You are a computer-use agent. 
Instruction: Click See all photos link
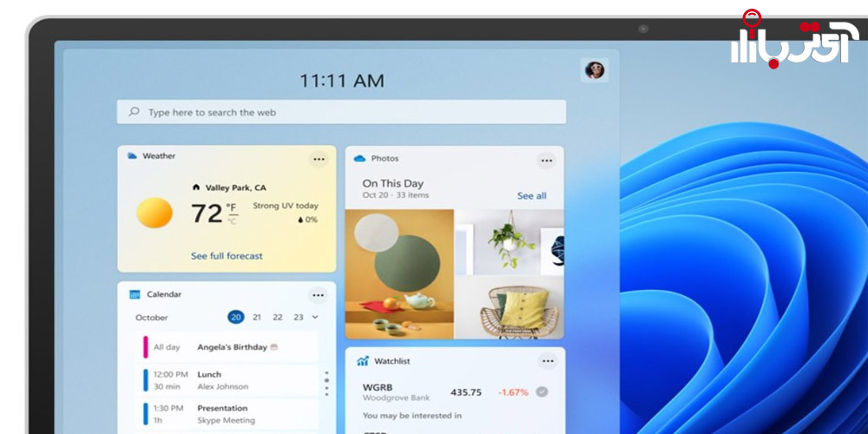532,195
